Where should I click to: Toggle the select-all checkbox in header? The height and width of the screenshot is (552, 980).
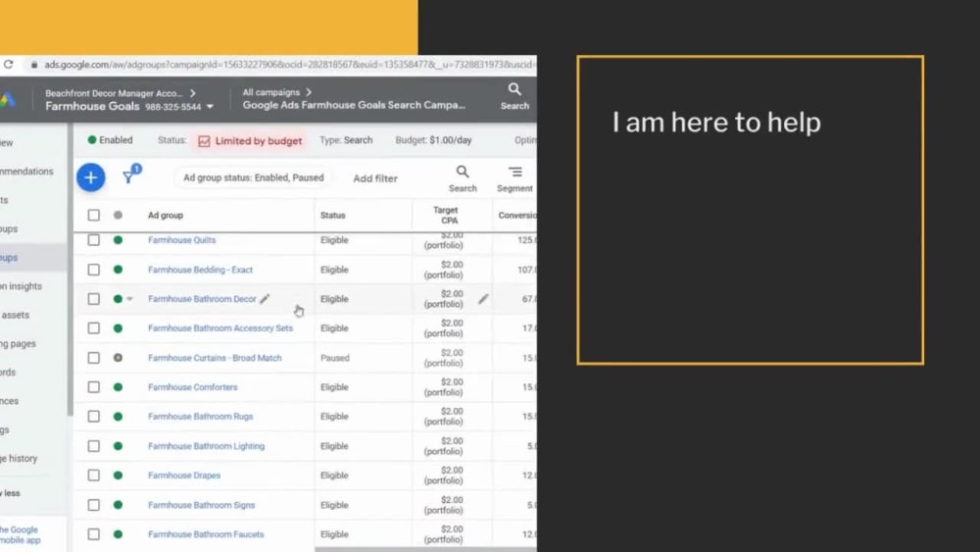(x=94, y=215)
